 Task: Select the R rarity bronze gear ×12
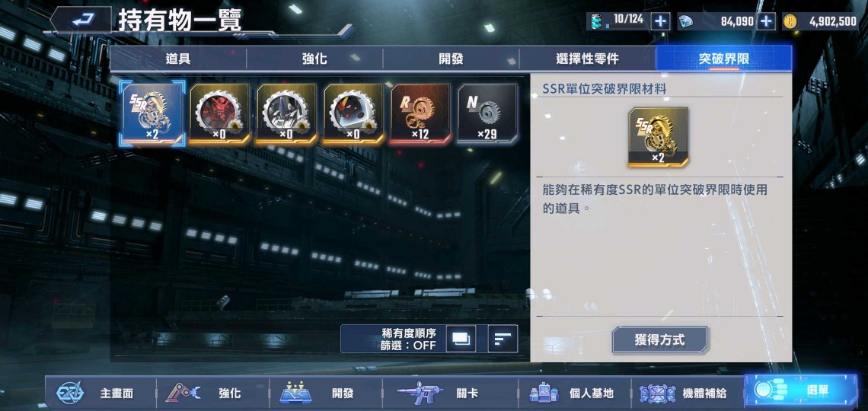click(x=420, y=114)
